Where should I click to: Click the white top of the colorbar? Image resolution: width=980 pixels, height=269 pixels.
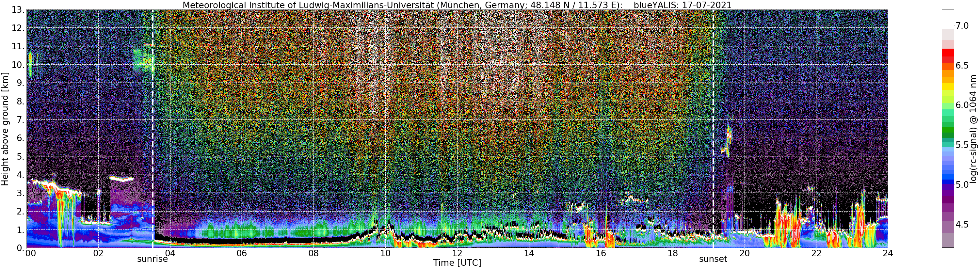(x=948, y=19)
